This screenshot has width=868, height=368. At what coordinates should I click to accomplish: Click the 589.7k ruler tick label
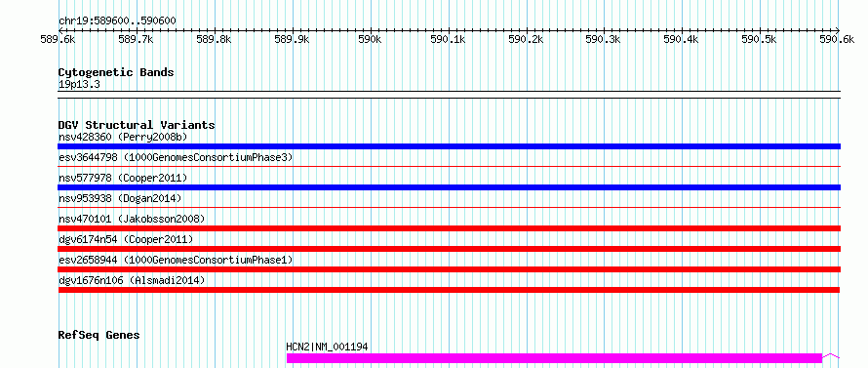[136, 39]
